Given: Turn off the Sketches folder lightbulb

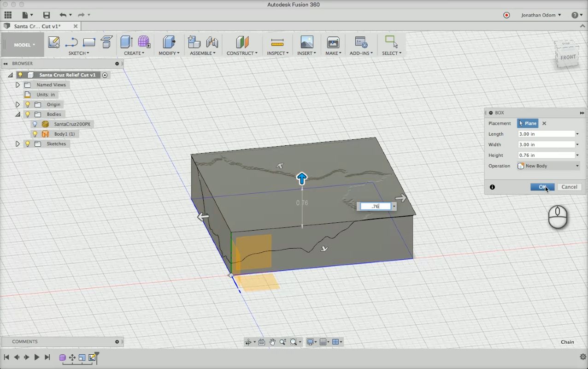Looking at the screenshot, I should click(28, 143).
